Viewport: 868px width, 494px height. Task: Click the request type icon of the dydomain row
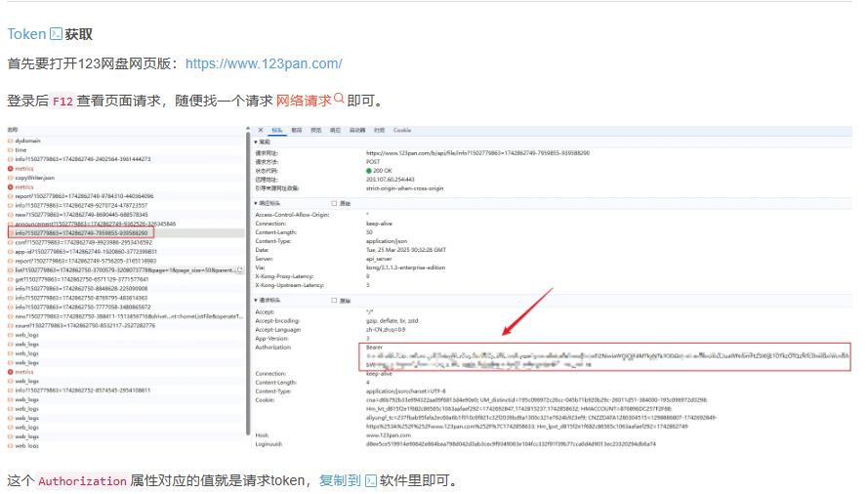tap(10, 141)
